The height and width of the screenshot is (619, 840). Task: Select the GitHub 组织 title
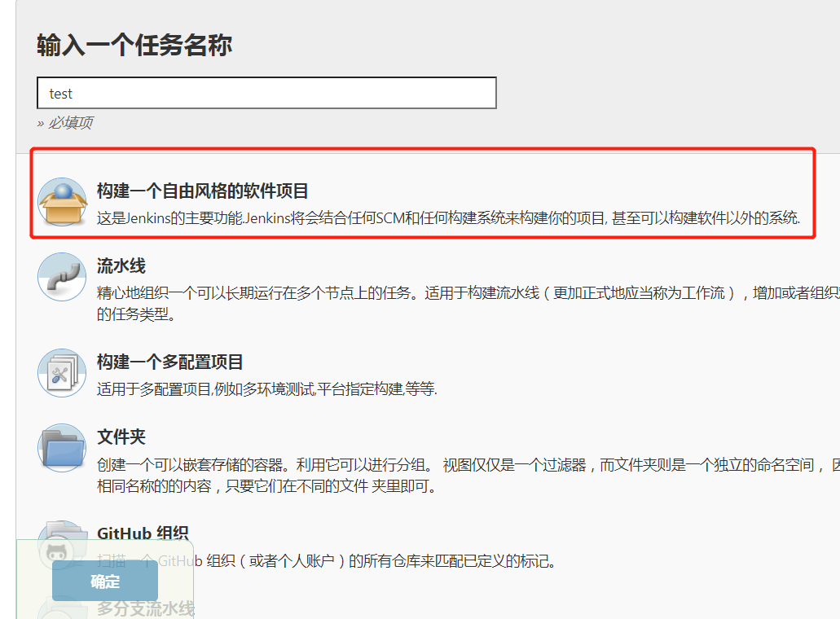pos(143,533)
